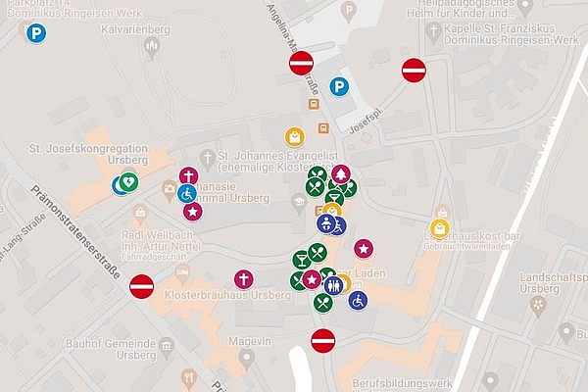Screen dimensions: 588x392
Task: Open the green defibrillator heart marker
Action: 128,182
